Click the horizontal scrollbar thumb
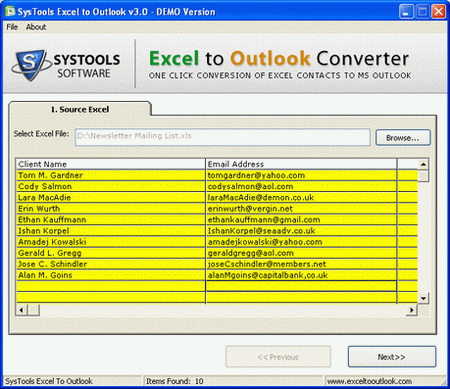 coord(33,310)
